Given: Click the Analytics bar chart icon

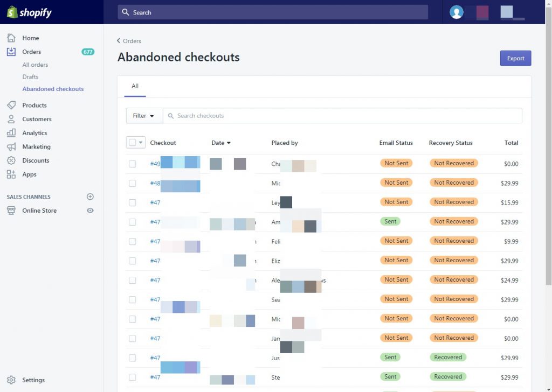Looking at the screenshot, I should coord(11,133).
